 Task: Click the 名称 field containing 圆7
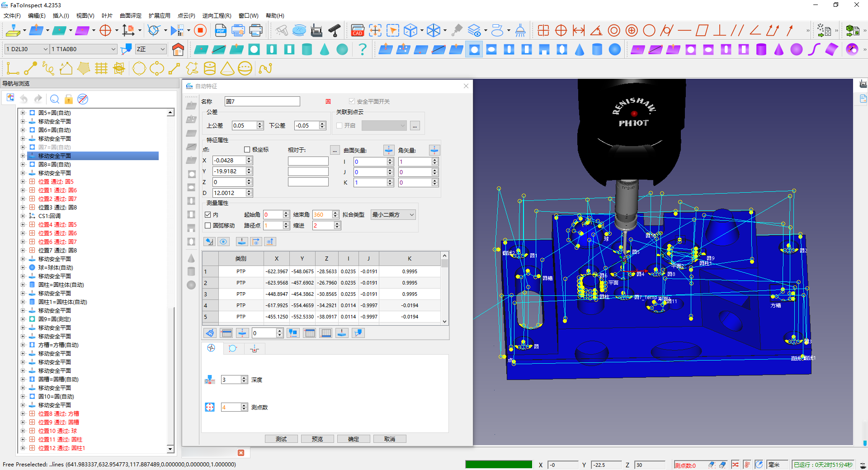coord(262,101)
